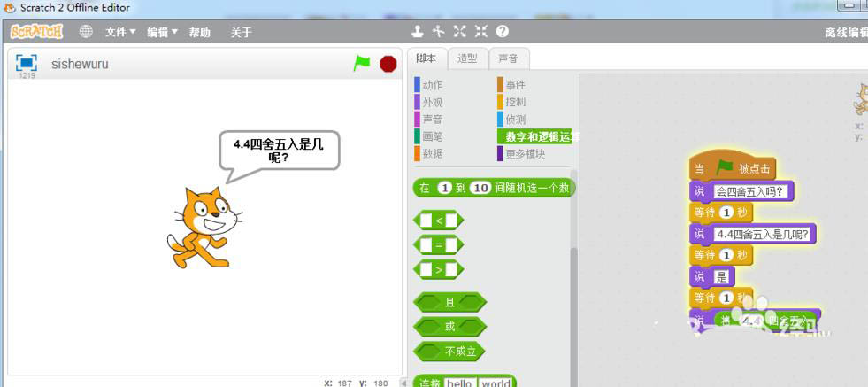
Task: Open the 编辑 menu
Action: click(x=162, y=32)
